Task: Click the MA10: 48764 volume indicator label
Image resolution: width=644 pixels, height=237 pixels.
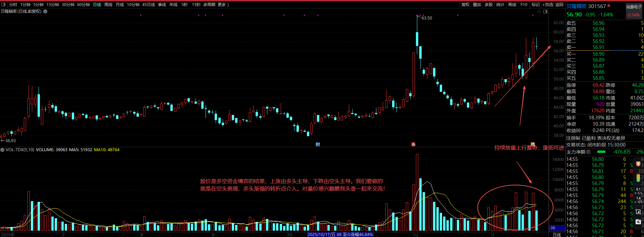Action: click(x=107, y=150)
